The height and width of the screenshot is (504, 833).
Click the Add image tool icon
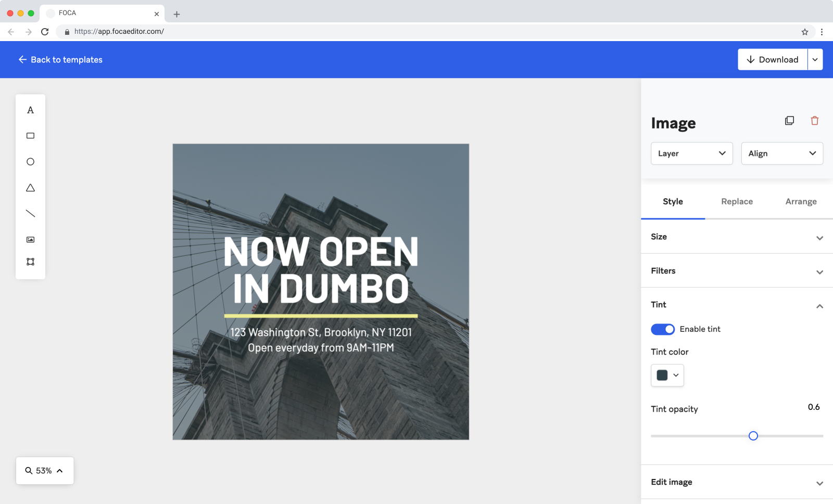point(30,240)
